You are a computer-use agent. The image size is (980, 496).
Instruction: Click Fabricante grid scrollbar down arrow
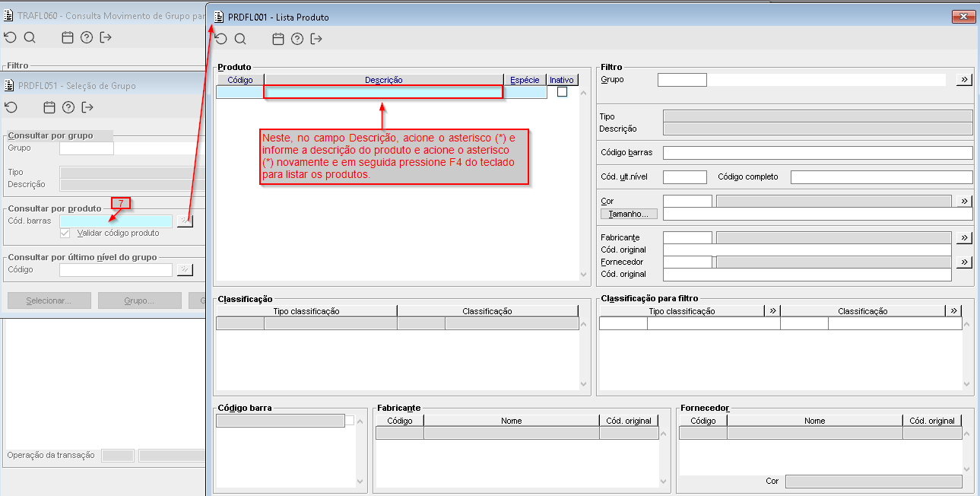(x=665, y=482)
